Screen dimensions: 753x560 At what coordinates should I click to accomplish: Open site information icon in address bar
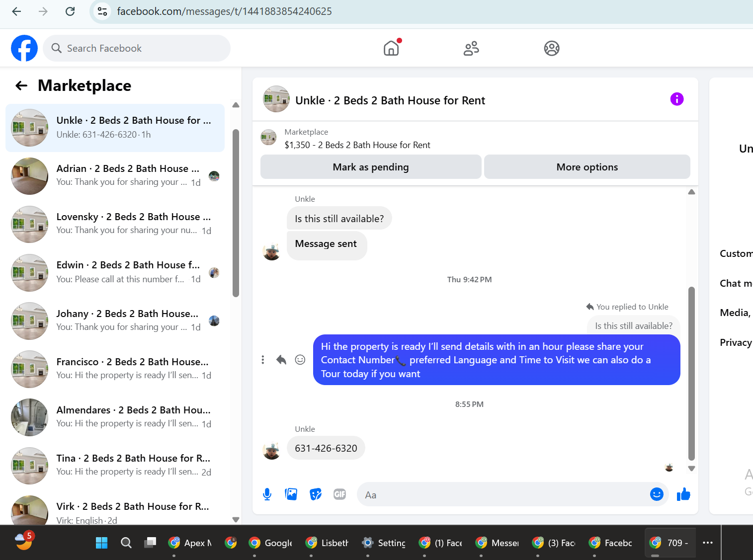[103, 11]
